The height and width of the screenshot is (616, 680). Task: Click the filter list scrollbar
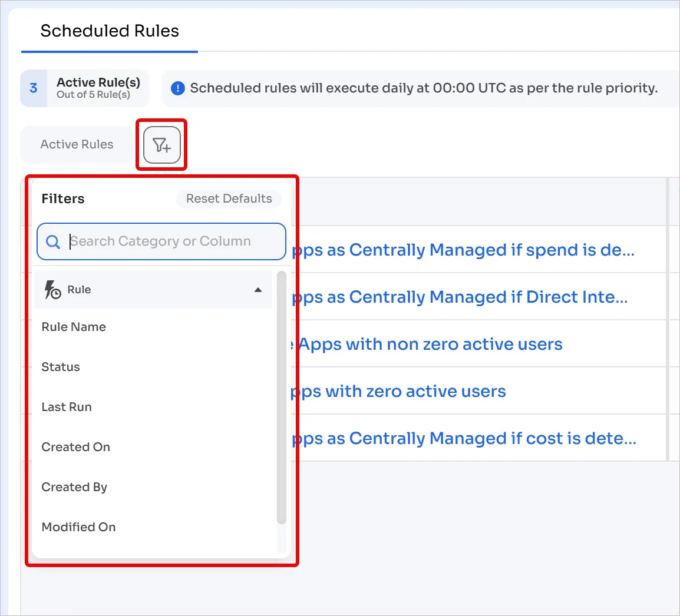click(x=282, y=397)
